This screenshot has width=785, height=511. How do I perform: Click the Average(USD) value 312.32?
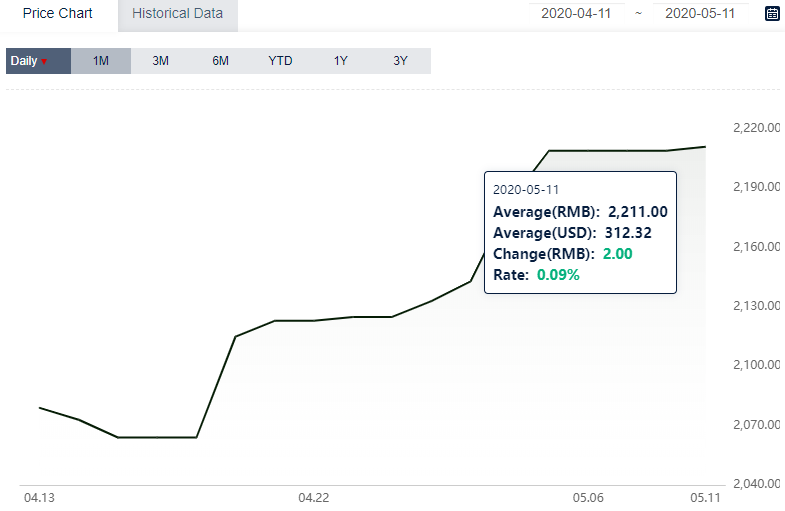[x=628, y=233]
